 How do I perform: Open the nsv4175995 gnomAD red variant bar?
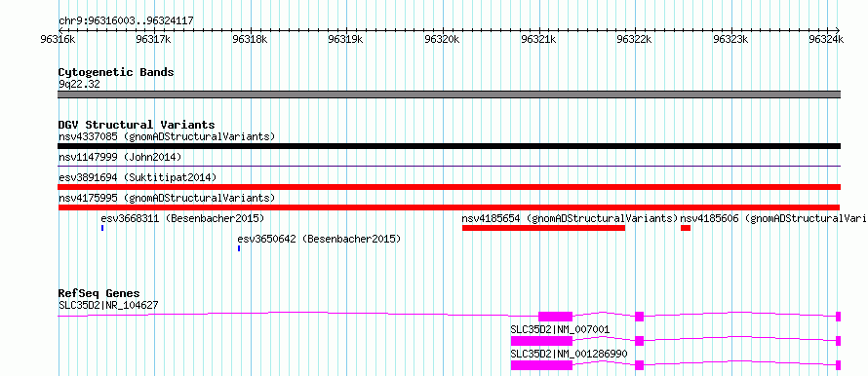[x=449, y=207]
